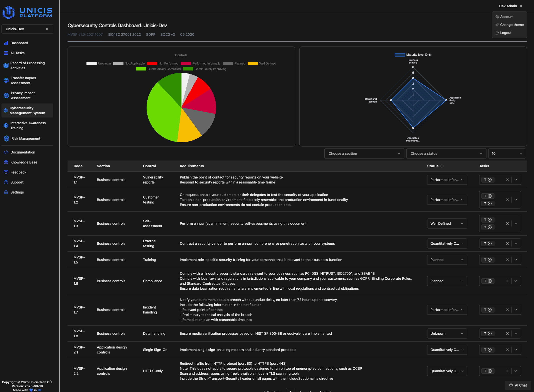Open the Risk Management section
534x392 pixels.
pyautogui.click(x=25, y=138)
